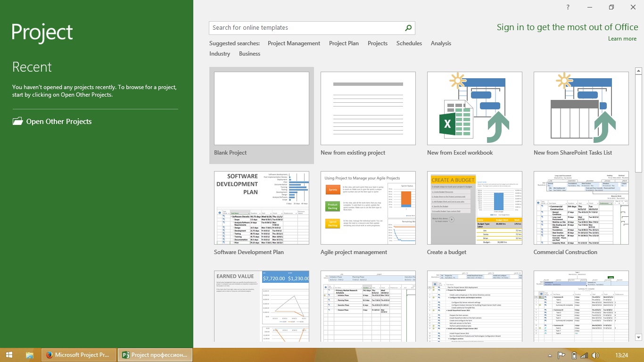Click the Windows Start button
This screenshot has height=362, width=644.
[x=9, y=355]
